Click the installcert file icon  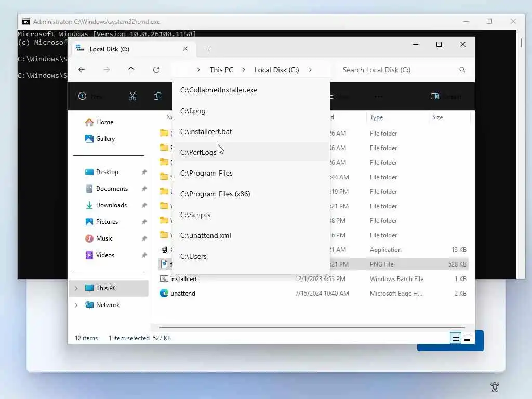[164, 278]
